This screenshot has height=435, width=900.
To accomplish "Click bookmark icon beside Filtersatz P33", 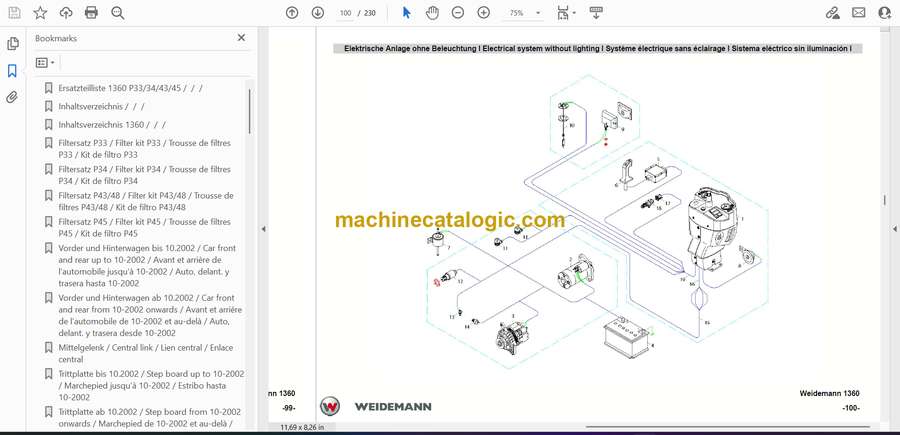I will (49, 143).
